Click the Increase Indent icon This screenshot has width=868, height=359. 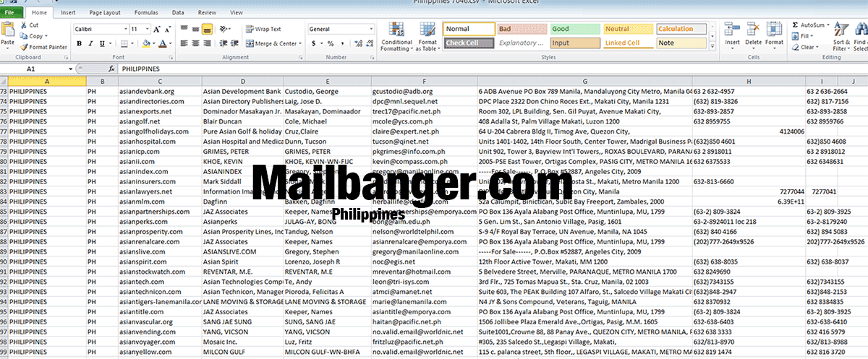click(234, 43)
